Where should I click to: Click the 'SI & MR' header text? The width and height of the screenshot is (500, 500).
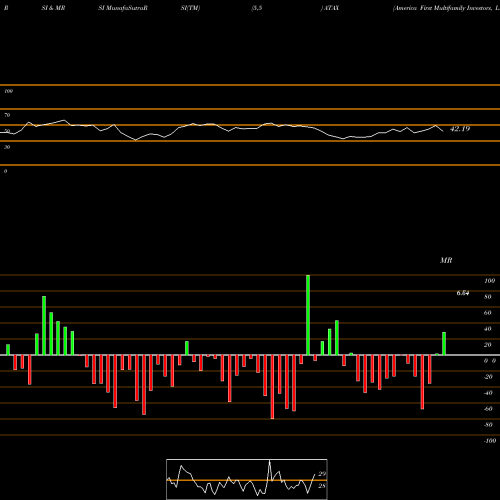(53, 8)
